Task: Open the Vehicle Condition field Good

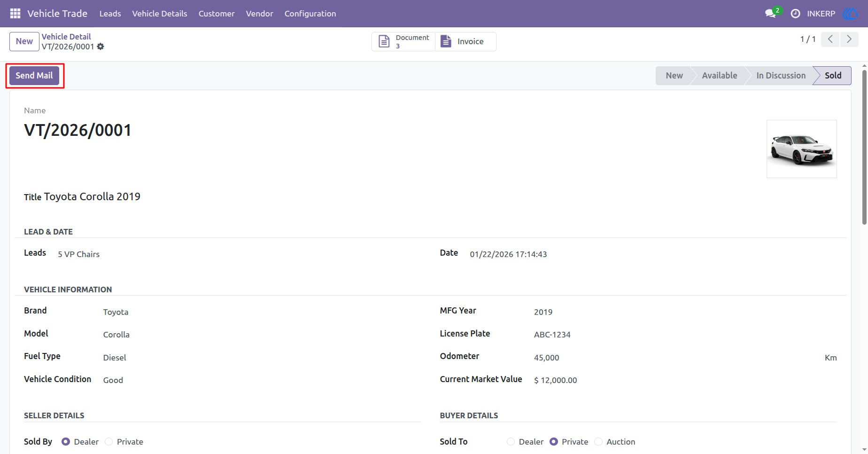Action: coord(113,380)
